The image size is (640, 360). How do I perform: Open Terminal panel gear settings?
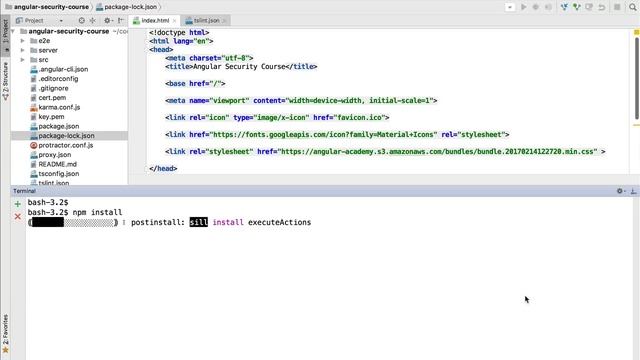(621, 191)
